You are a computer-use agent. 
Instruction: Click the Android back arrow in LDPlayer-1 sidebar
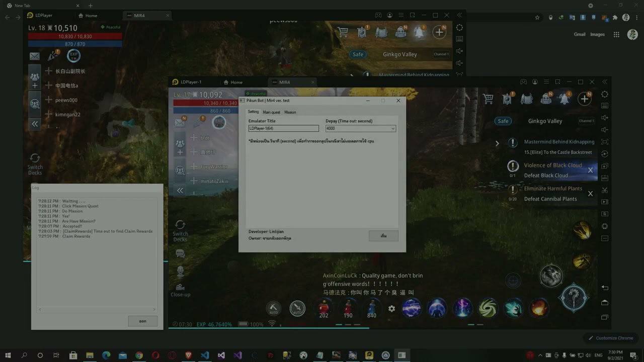pyautogui.click(x=605, y=288)
